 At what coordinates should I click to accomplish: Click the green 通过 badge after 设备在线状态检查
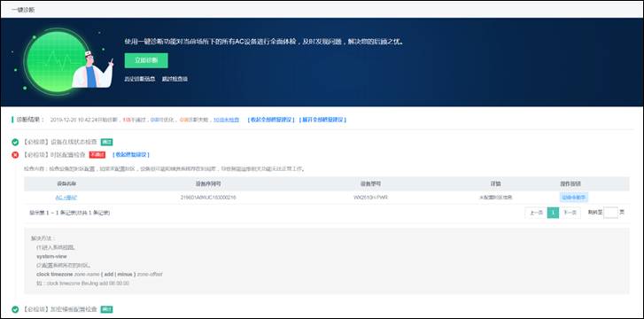[107, 143]
